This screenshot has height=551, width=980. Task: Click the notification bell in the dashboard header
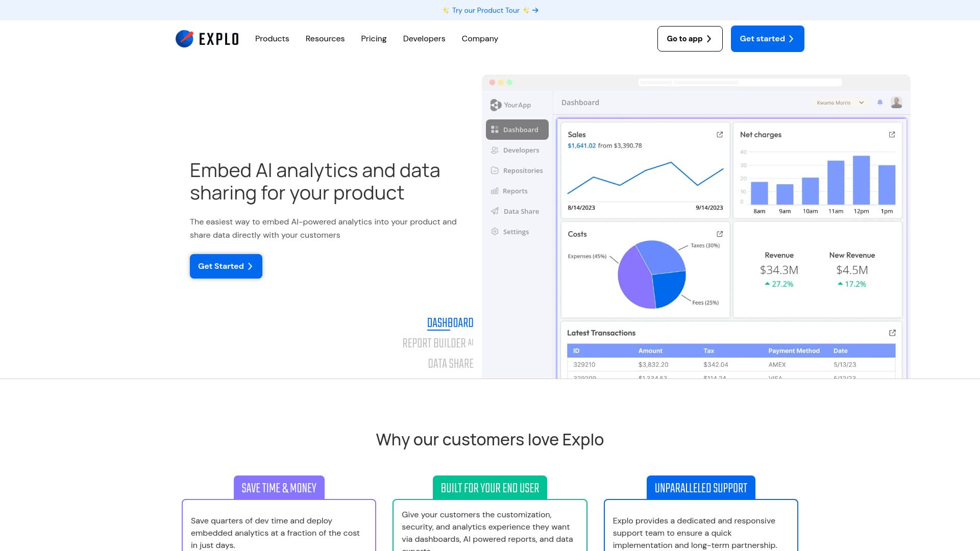(879, 102)
